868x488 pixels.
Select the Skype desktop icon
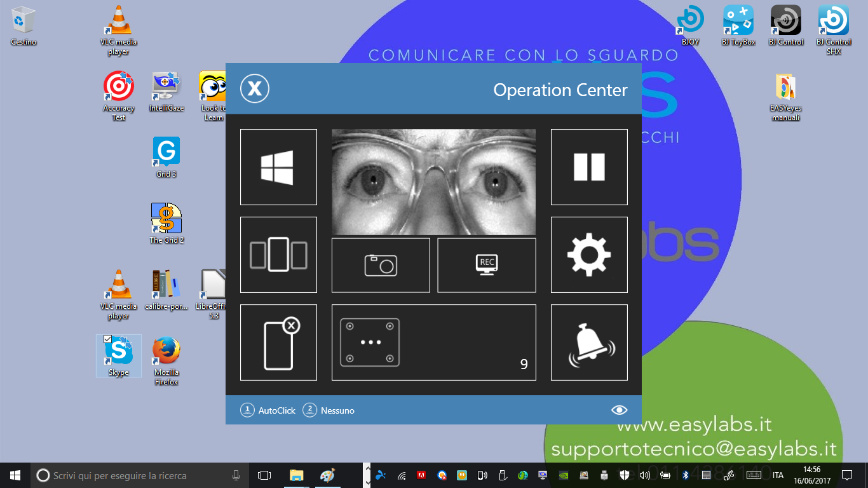point(119,356)
